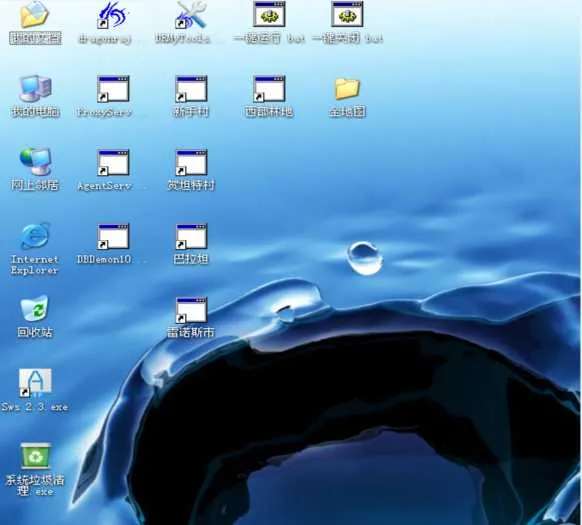This screenshot has width=582, height=525.
Task: Select the first gear batch file icon
Action: pyautogui.click(x=269, y=14)
